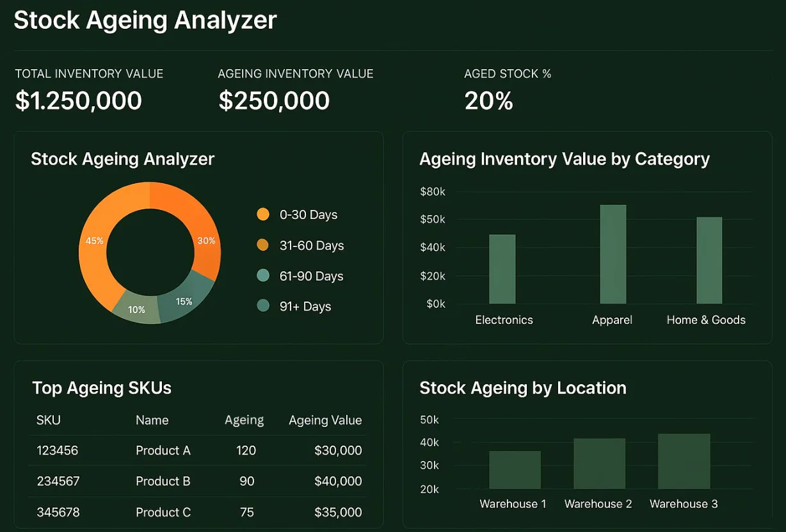Click the Product C name cell
786x532 pixels.
point(163,512)
